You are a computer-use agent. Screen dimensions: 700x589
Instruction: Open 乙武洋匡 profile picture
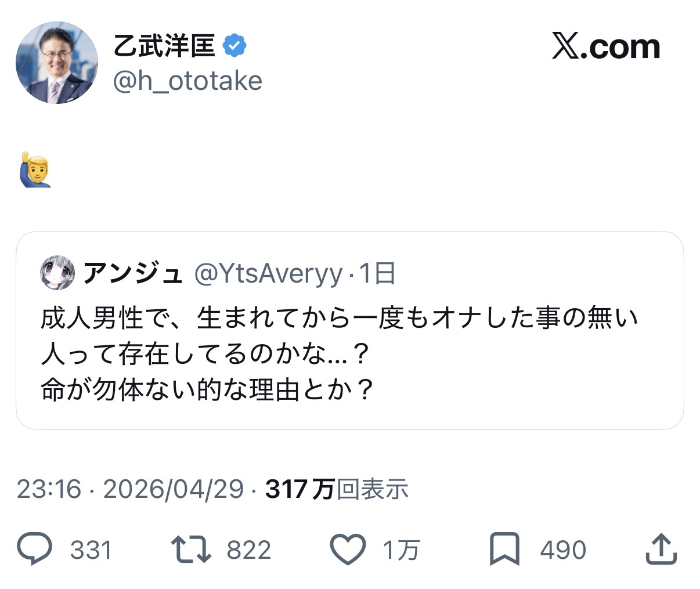coord(56,63)
